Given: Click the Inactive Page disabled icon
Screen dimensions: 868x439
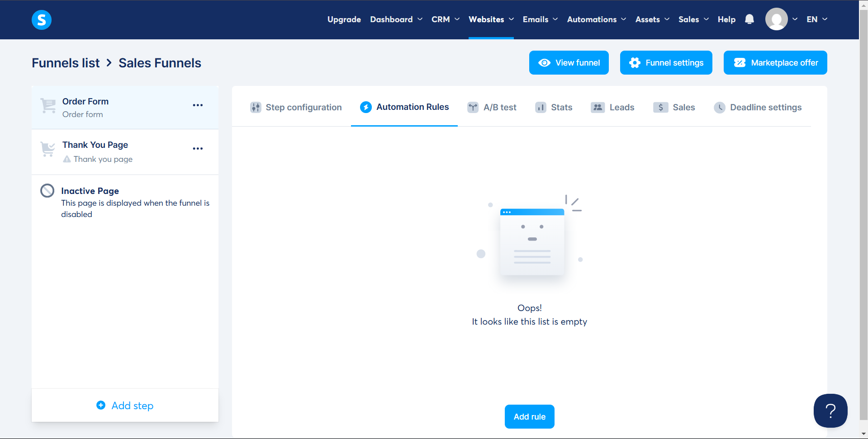Looking at the screenshot, I should (47, 191).
